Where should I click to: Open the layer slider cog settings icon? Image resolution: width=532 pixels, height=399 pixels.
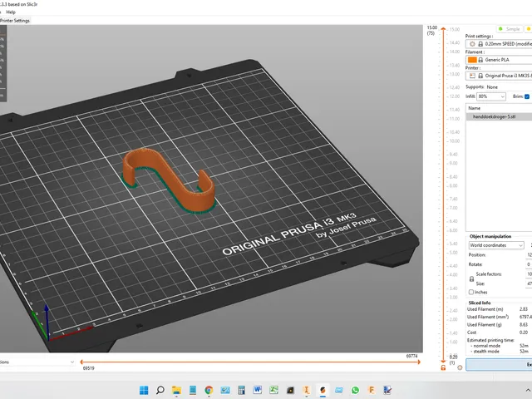[x=460, y=367]
